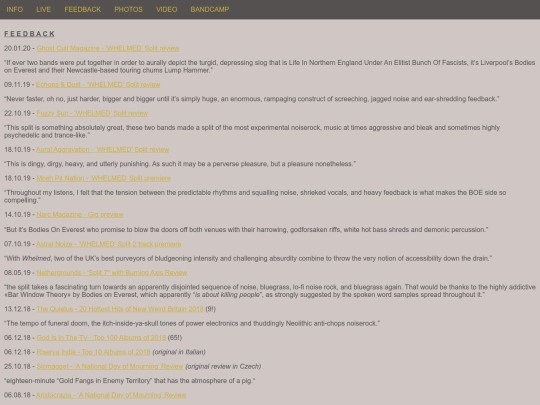Click the quote starting "Never faster, oh no"
The height and width of the screenshot is (405, 540).
pyautogui.click(x=252, y=99)
